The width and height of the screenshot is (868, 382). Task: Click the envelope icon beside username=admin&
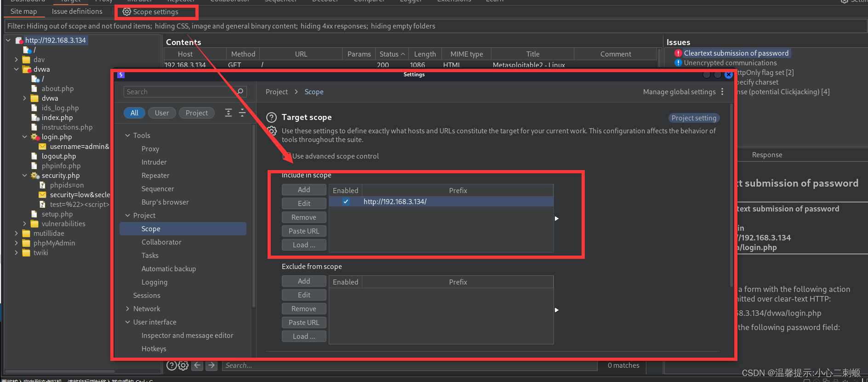point(42,147)
